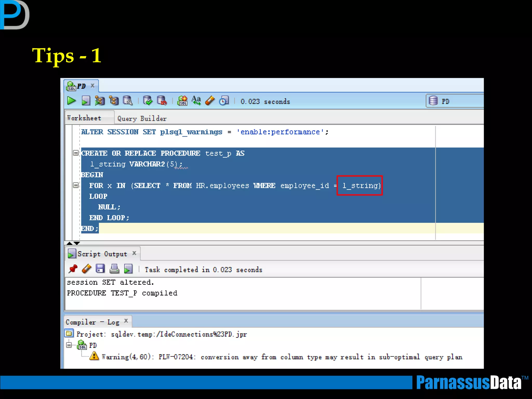Open the Unshared SQL Worksheet icon
Viewport: 532px width, 399px height.
coord(182,101)
